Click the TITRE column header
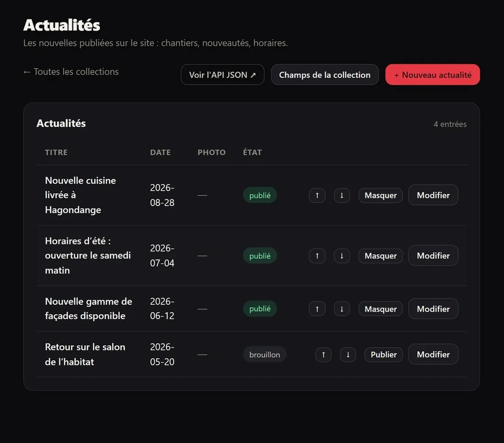 coord(56,153)
